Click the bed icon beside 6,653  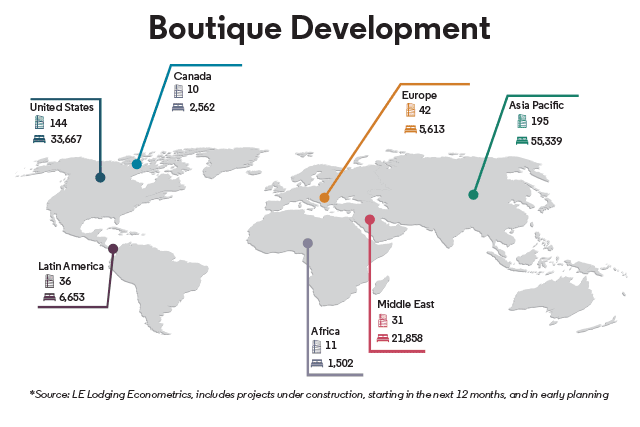(x=48, y=298)
